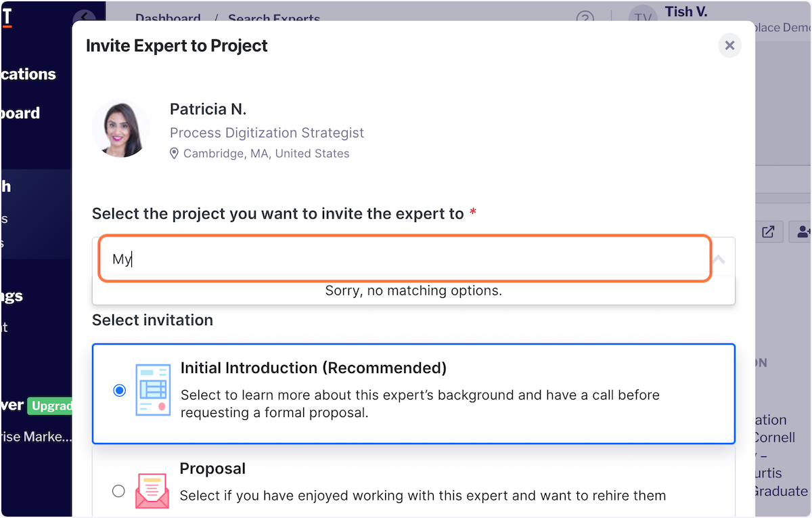The height and width of the screenshot is (518, 812).
Task: Click the logo icon in the sidebar
Action: [x=6, y=18]
